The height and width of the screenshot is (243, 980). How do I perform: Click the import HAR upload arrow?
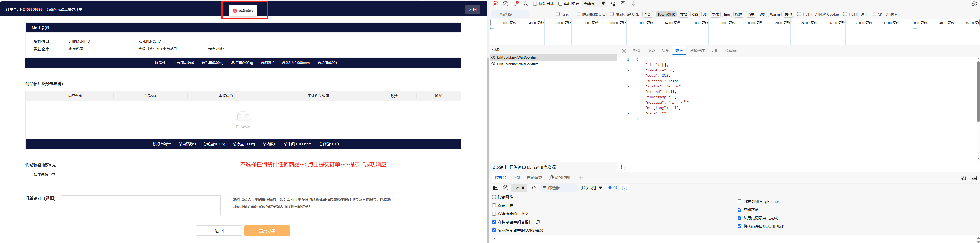(x=623, y=4)
